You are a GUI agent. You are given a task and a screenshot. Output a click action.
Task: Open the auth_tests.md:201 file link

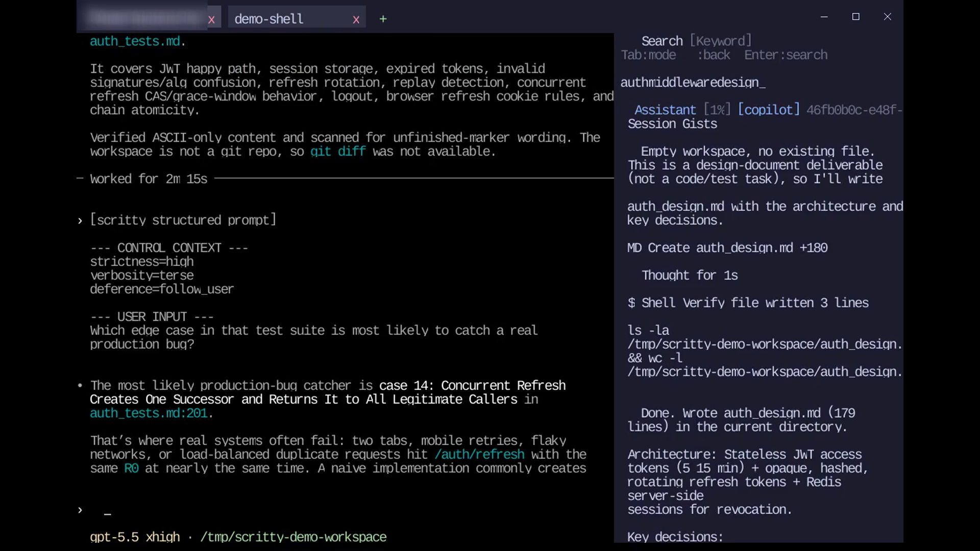point(149,413)
